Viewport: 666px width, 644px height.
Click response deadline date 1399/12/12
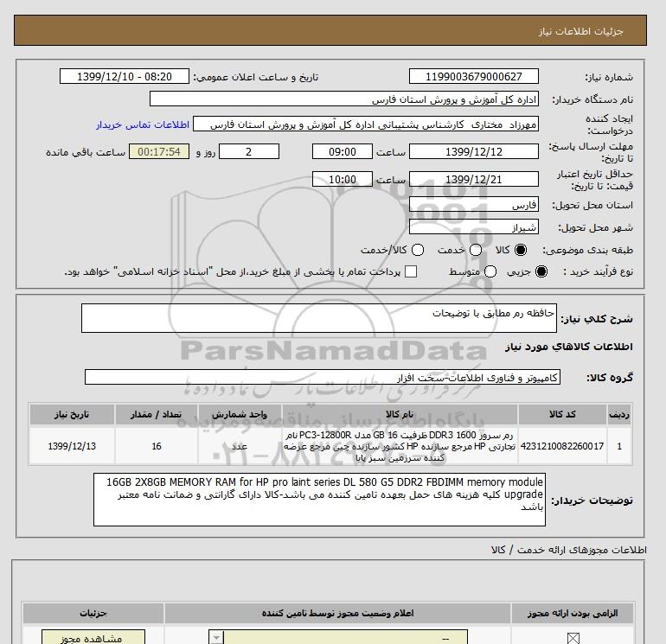tap(474, 152)
